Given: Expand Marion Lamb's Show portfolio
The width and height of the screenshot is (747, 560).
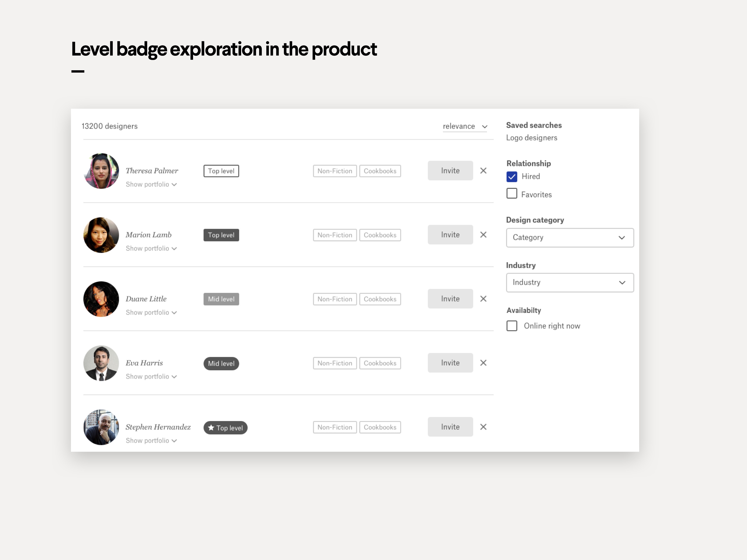Looking at the screenshot, I should click(x=151, y=249).
